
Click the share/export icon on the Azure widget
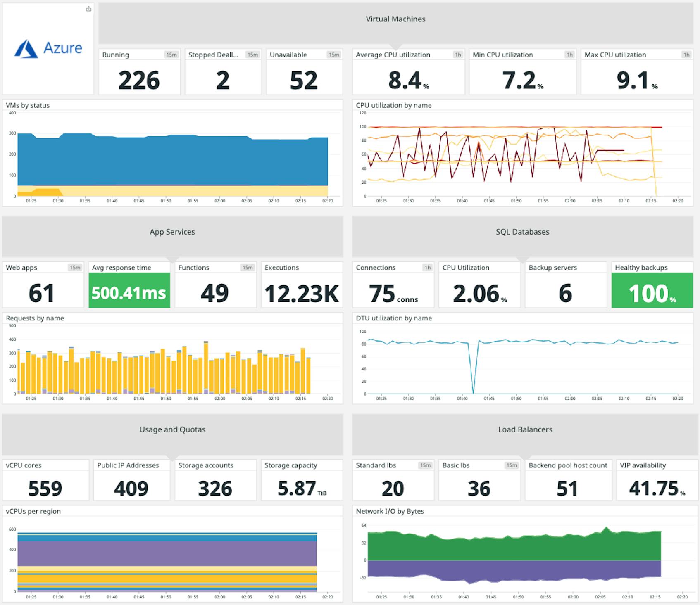tap(88, 8)
